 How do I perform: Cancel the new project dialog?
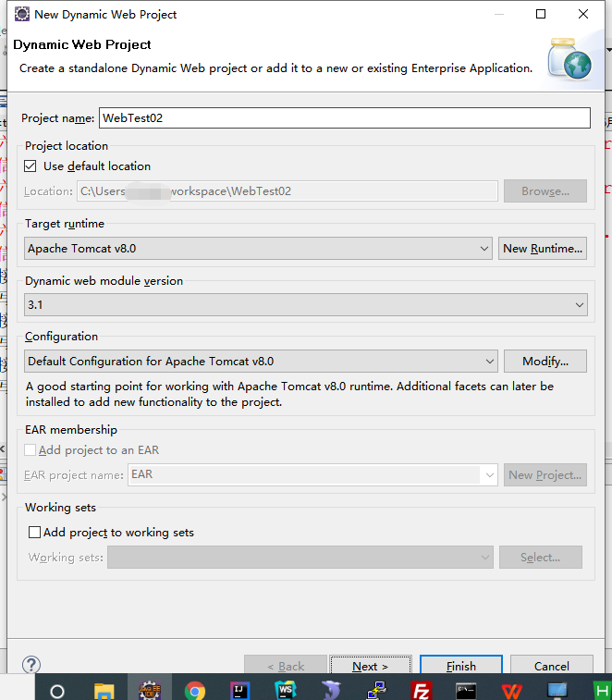point(552,666)
